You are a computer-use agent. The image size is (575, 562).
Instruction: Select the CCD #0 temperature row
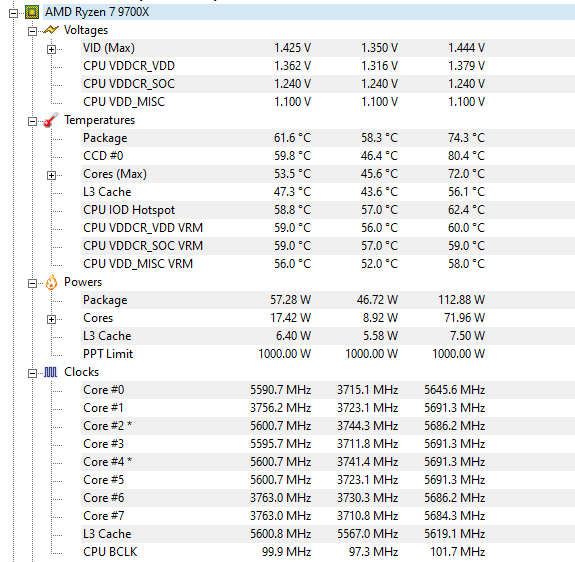(x=328, y=156)
